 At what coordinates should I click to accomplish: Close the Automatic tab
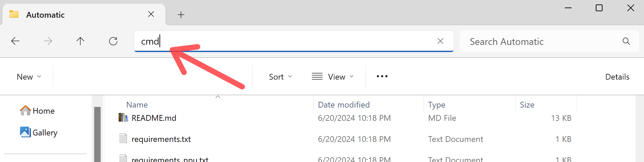151,14
